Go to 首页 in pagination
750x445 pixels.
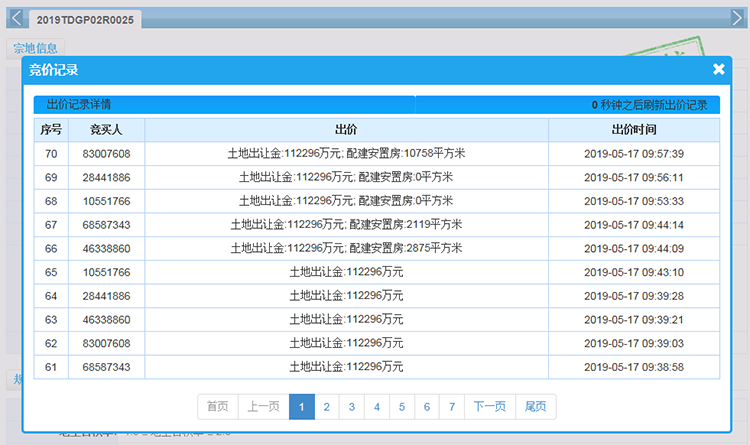(217, 407)
